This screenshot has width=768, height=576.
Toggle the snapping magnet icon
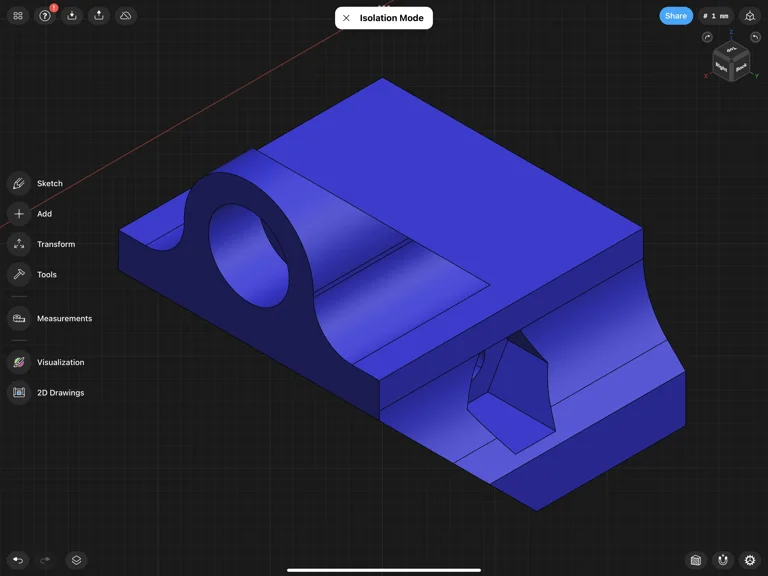tap(723, 560)
